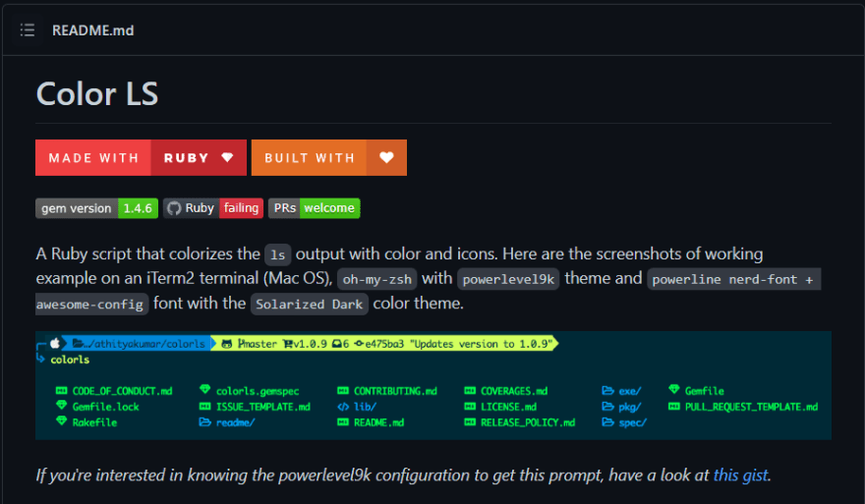Image resolution: width=865 pixels, height=504 pixels.
Task: Click colorls.gemspec in the screenshot
Action: (x=258, y=391)
